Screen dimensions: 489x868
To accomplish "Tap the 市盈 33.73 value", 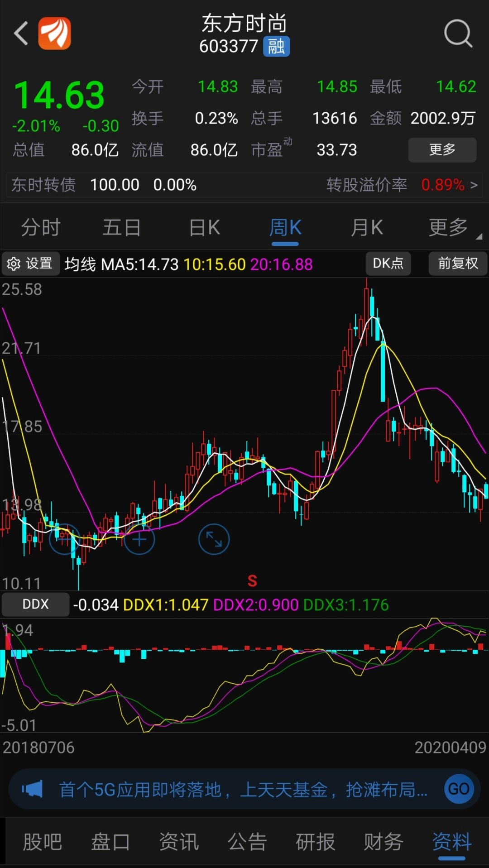I will [x=337, y=150].
